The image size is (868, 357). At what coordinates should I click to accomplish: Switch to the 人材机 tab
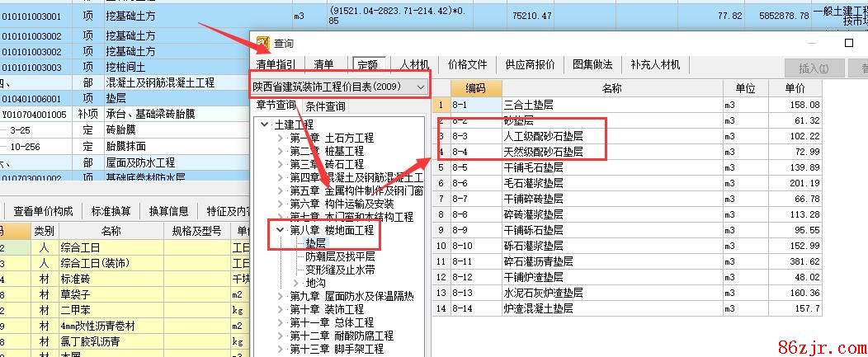point(414,64)
